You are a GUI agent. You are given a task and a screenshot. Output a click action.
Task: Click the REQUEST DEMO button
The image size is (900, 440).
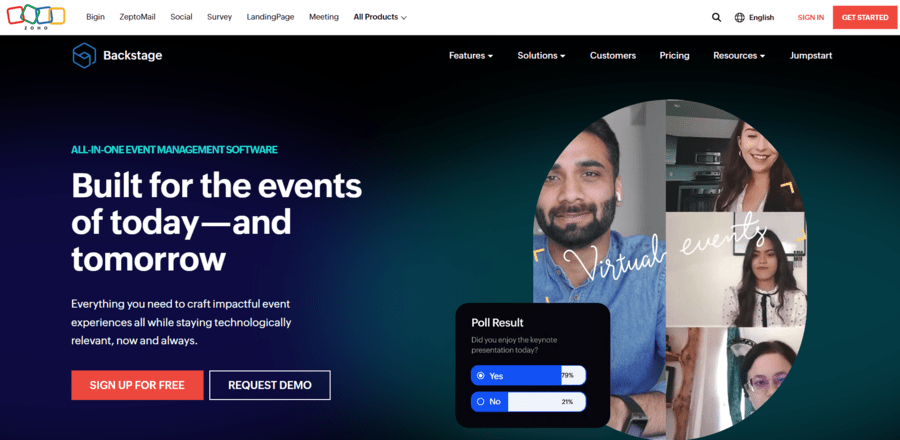coord(270,385)
